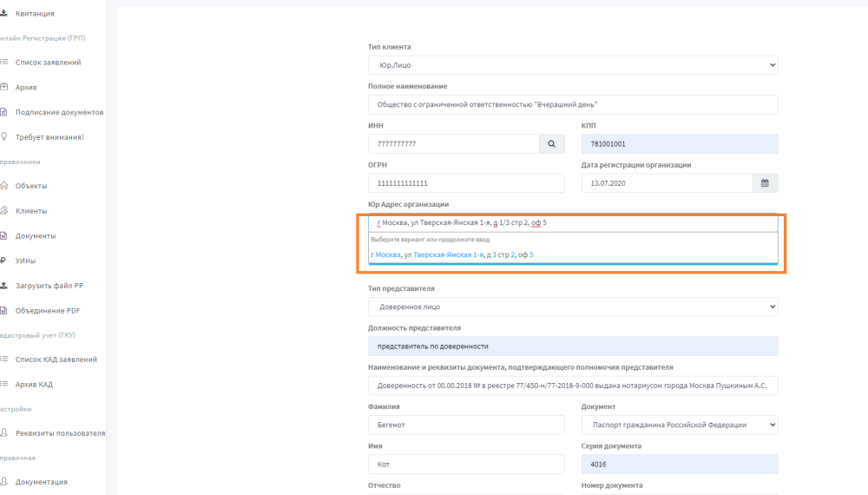The height and width of the screenshot is (495, 868).
Task: Click the ИНН input field
Action: point(454,144)
